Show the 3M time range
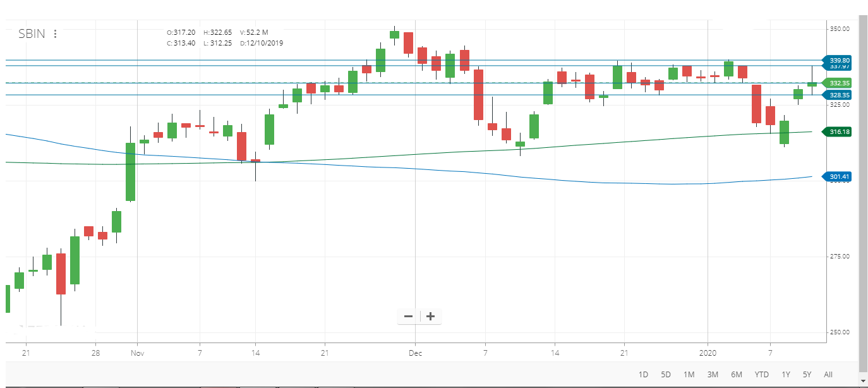868x388 pixels. pyautogui.click(x=713, y=375)
